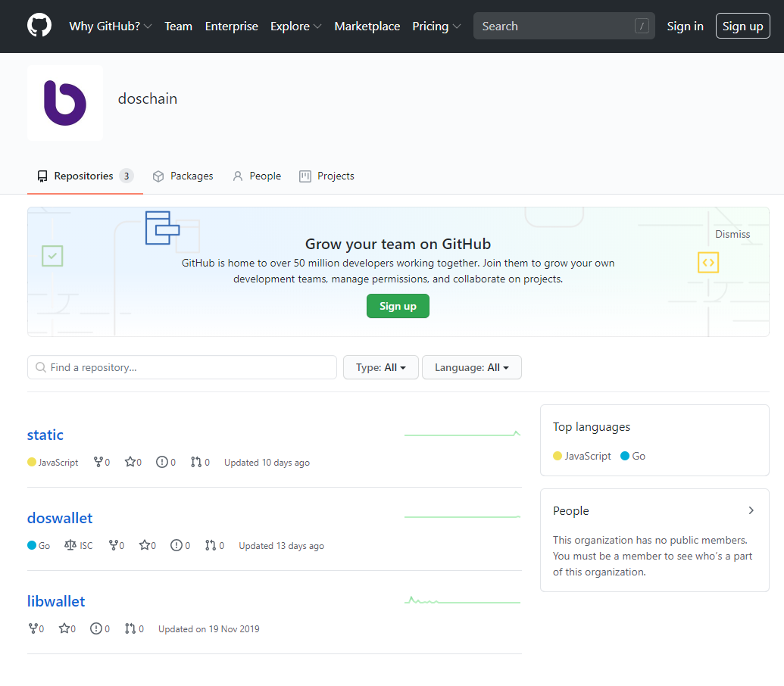
Task: Click the star icon for libwallet repository
Action: pyautogui.click(x=64, y=628)
